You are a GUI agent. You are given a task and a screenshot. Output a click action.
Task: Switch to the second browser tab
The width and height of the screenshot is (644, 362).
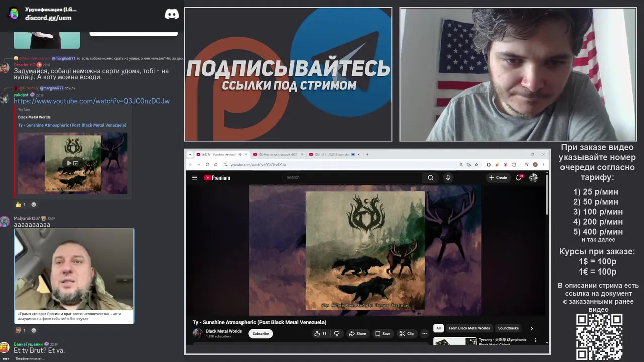[278, 154]
